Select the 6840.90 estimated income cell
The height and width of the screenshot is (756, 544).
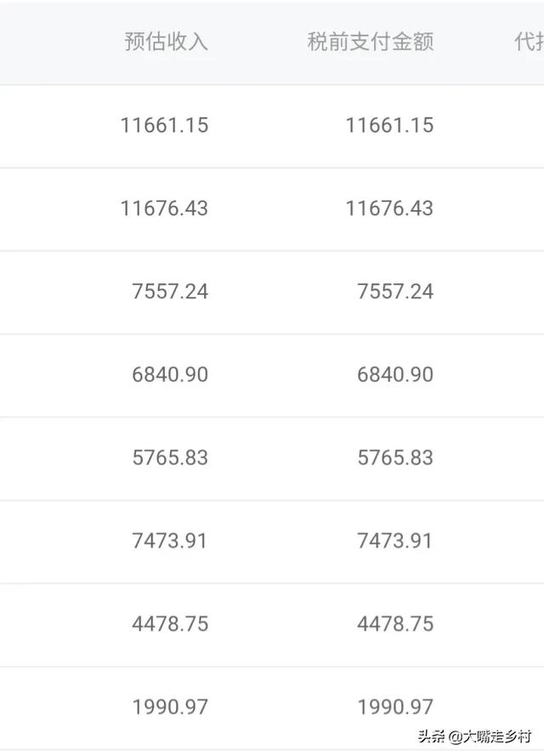pos(170,375)
